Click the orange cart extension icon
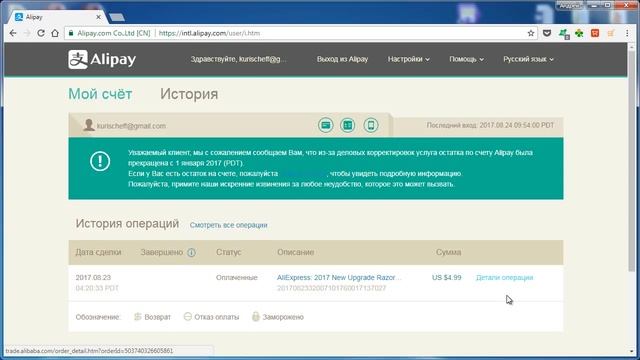640x360 pixels. point(611,33)
